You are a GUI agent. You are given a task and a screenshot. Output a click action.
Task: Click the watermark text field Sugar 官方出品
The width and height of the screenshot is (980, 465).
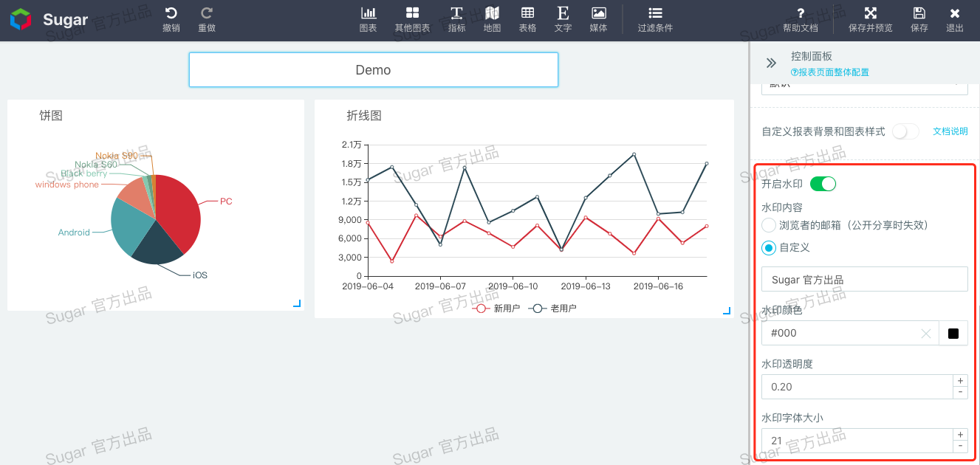pyautogui.click(x=864, y=279)
